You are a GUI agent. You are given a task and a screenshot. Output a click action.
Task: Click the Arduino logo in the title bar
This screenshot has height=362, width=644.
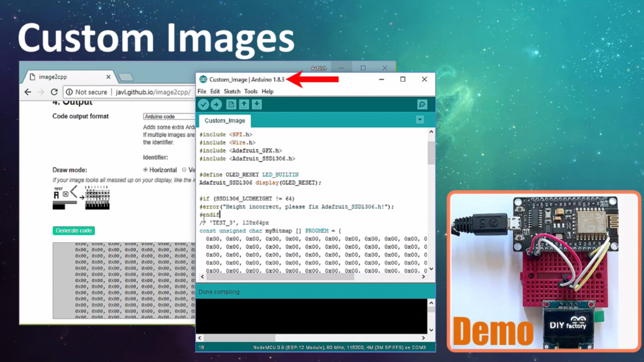point(203,79)
